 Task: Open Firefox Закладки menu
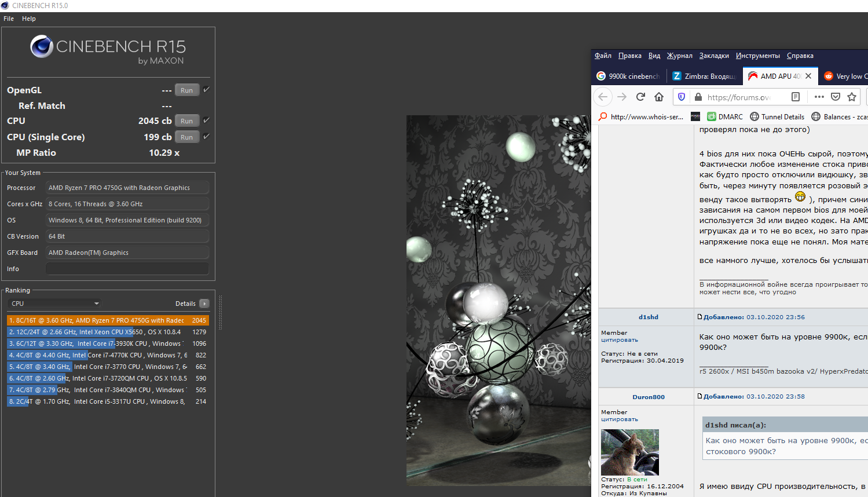(714, 56)
